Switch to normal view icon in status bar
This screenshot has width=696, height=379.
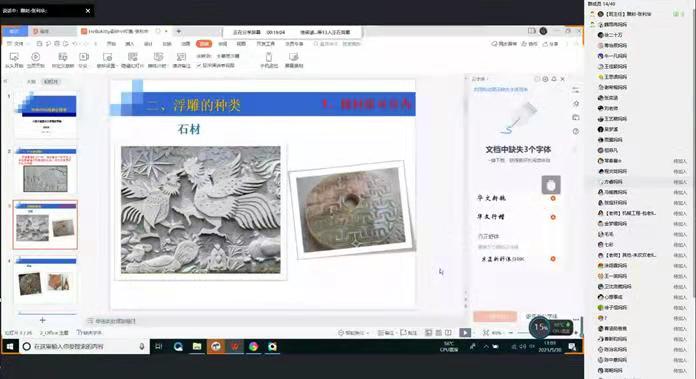click(x=428, y=333)
